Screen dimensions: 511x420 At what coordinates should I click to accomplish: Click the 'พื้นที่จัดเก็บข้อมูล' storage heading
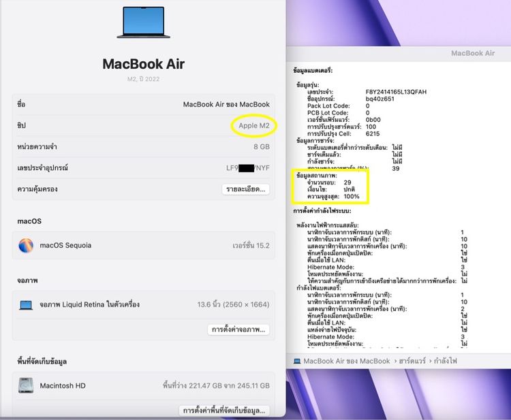coord(42,361)
